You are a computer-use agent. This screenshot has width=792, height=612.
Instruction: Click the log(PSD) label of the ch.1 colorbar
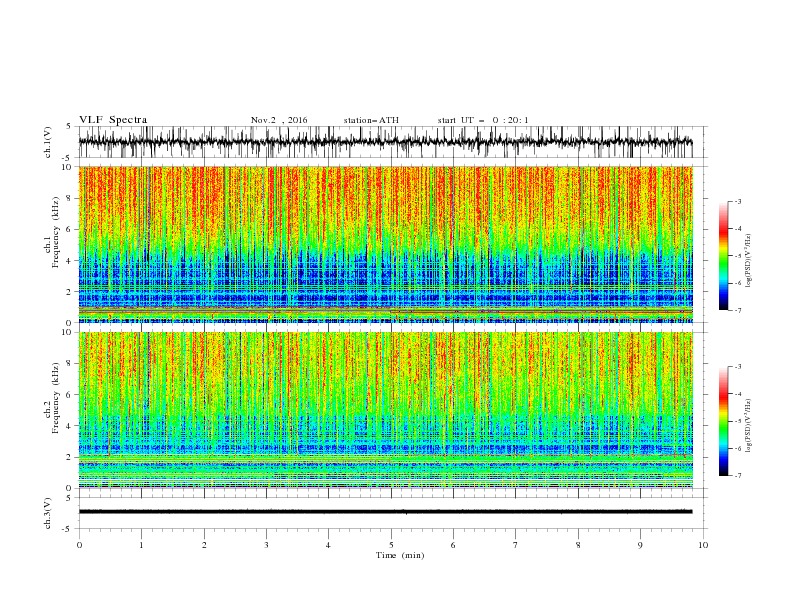pos(748,261)
